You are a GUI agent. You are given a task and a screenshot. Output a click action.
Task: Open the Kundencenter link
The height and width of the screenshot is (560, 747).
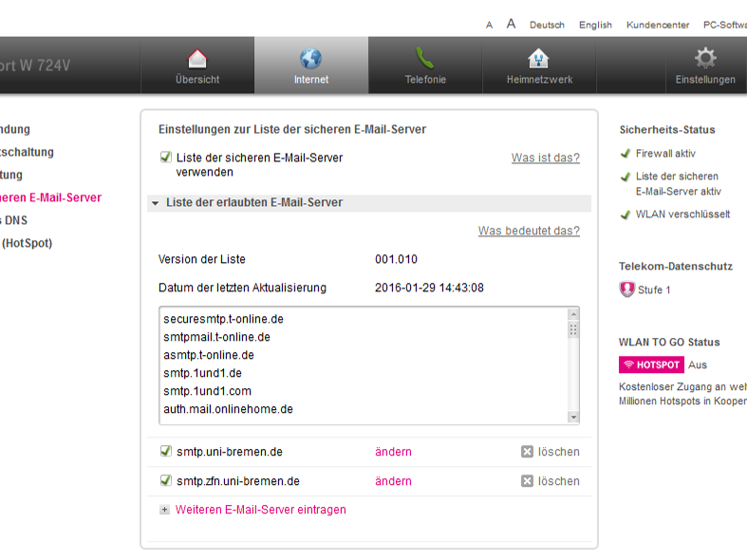pyautogui.click(x=658, y=26)
